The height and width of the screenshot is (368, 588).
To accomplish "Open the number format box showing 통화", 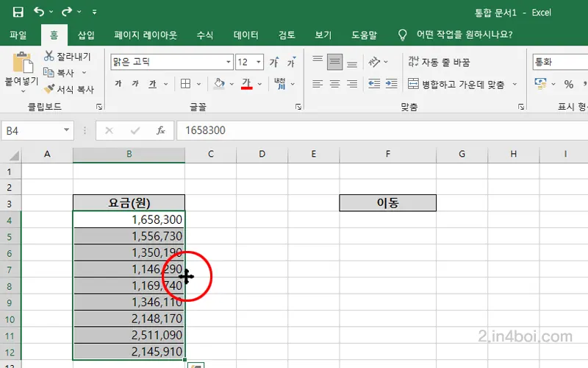I will (x=560, y=62).
